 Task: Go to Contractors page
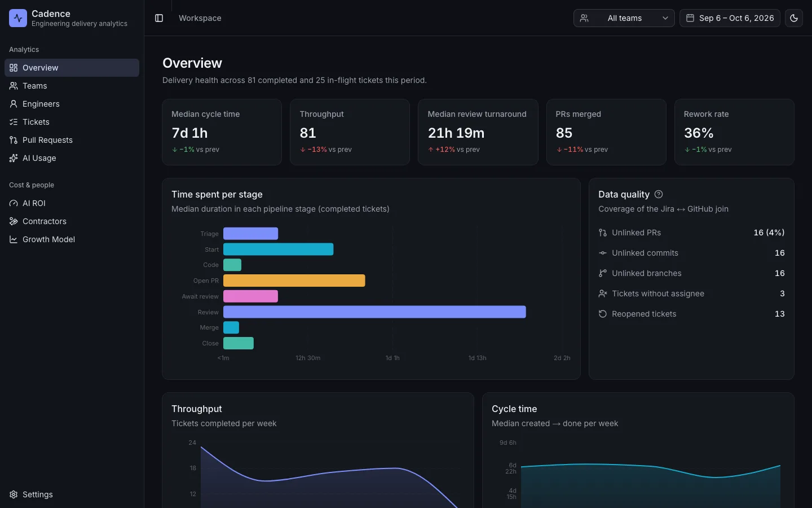tap(72, 221)
